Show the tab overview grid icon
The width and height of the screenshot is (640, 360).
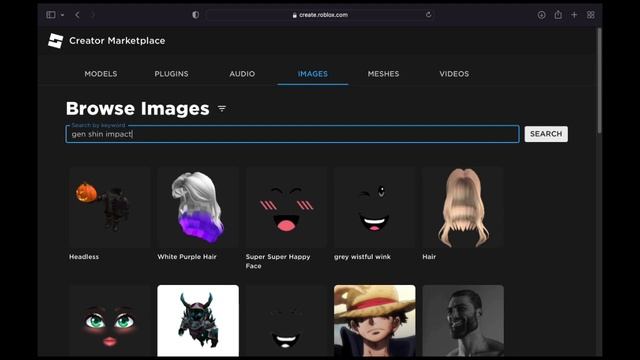(x=591, y=15)
